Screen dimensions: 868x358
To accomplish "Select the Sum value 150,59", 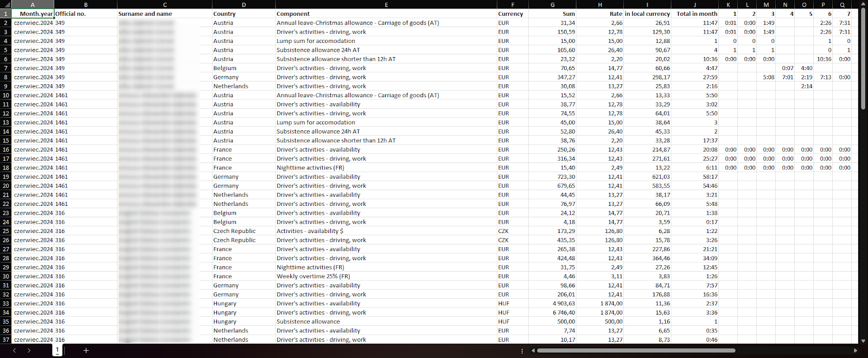I will (x=553, y=32).
